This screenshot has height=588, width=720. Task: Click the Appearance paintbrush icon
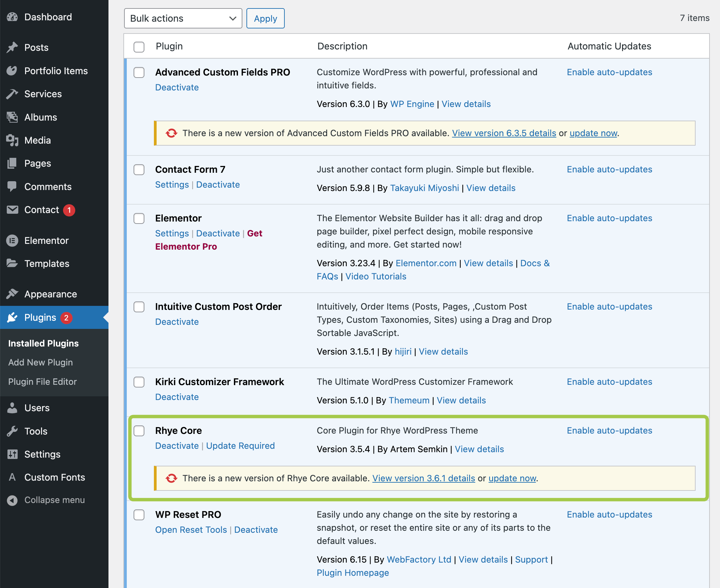pos(12,294)
